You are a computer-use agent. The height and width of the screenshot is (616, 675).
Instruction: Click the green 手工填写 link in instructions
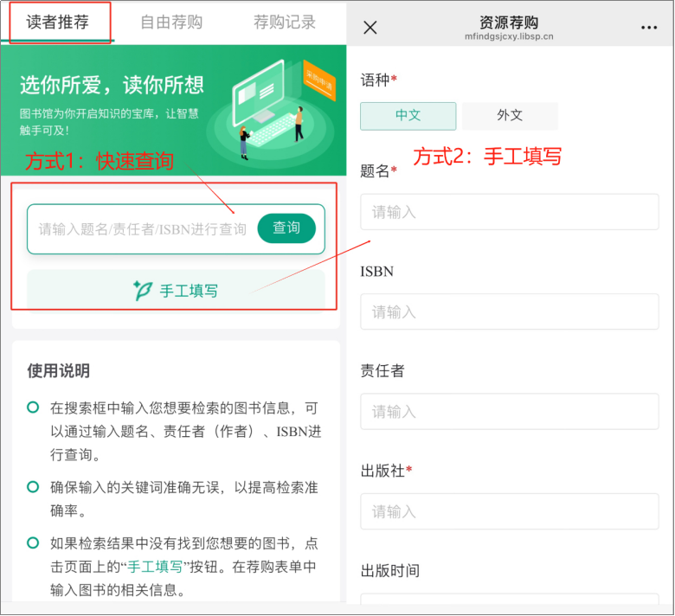pos(156,567)
